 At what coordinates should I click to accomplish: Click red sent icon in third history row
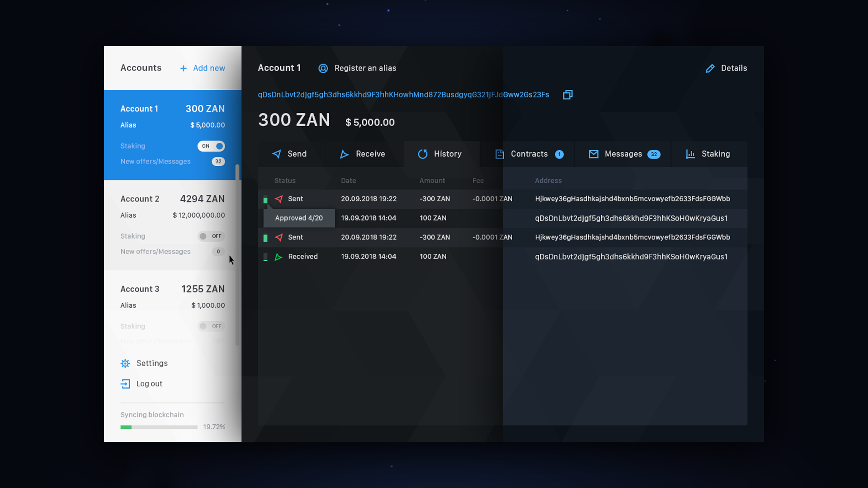pos(279,237)
